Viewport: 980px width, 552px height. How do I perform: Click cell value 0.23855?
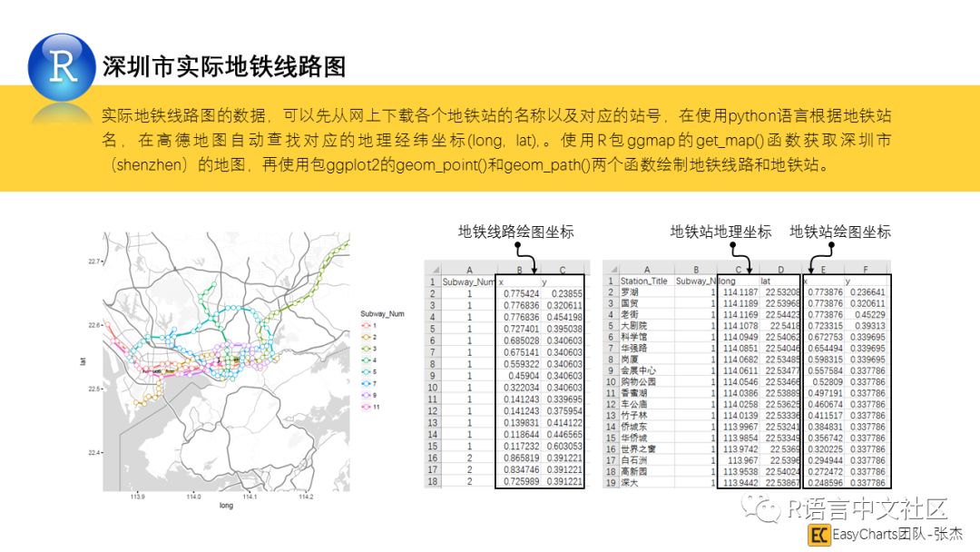(x=562, y=294)
